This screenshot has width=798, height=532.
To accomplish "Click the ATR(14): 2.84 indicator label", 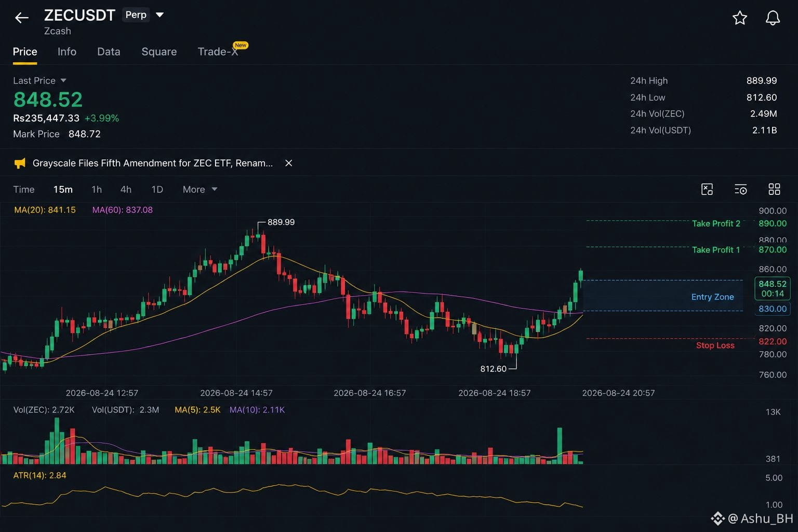I will coord(39,475).
